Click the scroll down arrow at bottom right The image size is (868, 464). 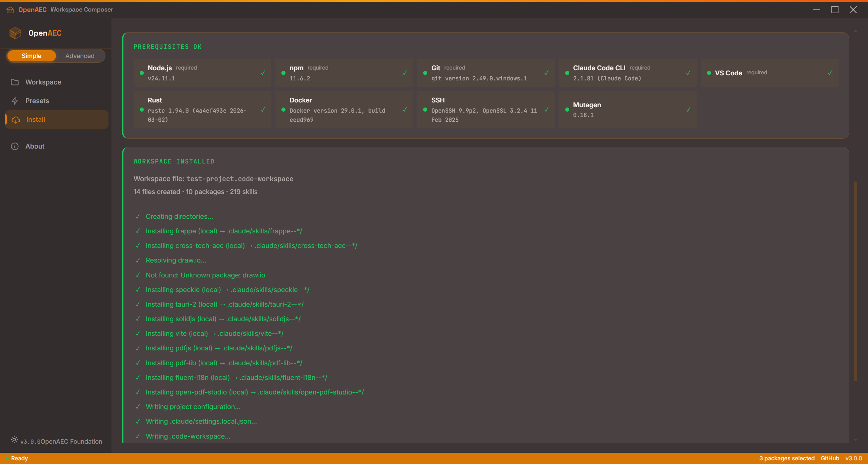855,440
